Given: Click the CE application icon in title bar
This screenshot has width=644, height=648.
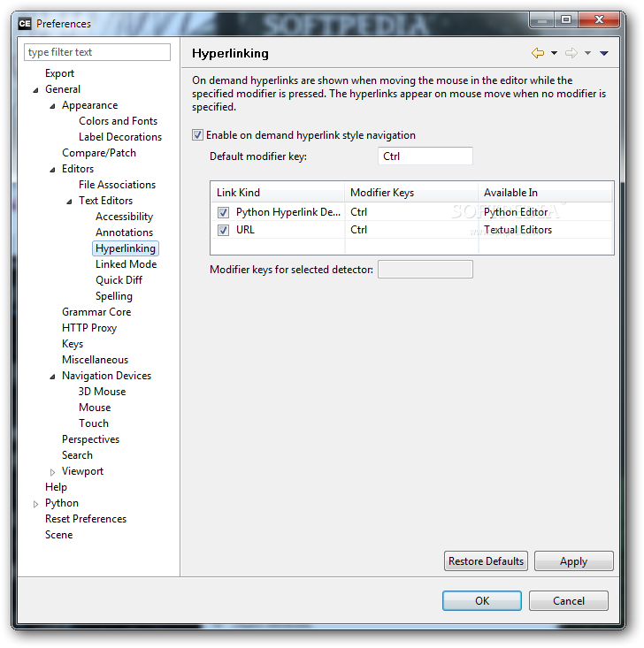Looking at the screenshot, I should (x=25, y=24).
